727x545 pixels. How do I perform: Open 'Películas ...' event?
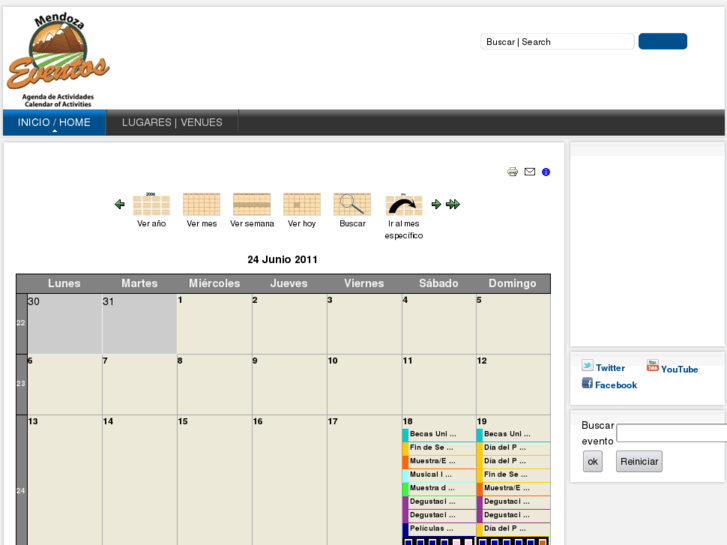(431, 528)
